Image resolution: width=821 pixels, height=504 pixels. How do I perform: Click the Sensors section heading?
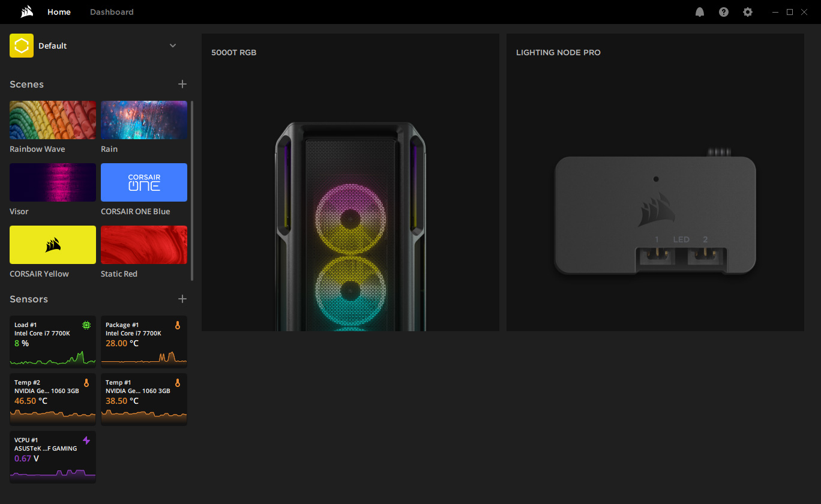point(29,299)
